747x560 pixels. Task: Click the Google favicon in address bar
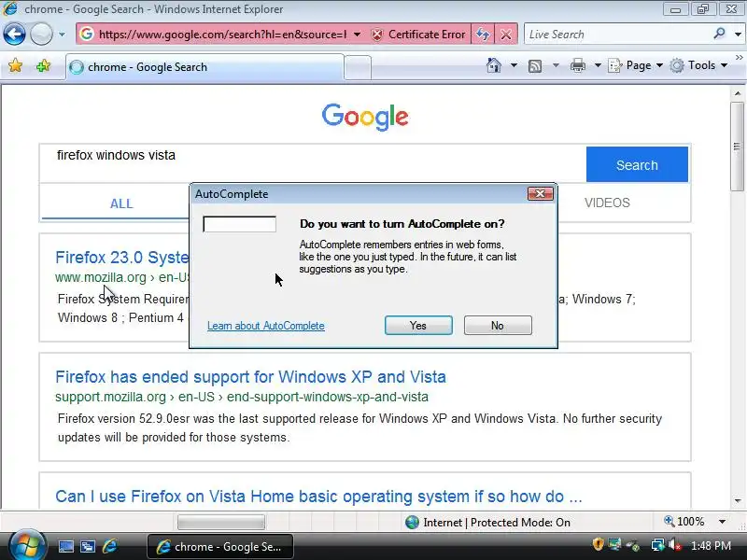[x=87, y=35]
